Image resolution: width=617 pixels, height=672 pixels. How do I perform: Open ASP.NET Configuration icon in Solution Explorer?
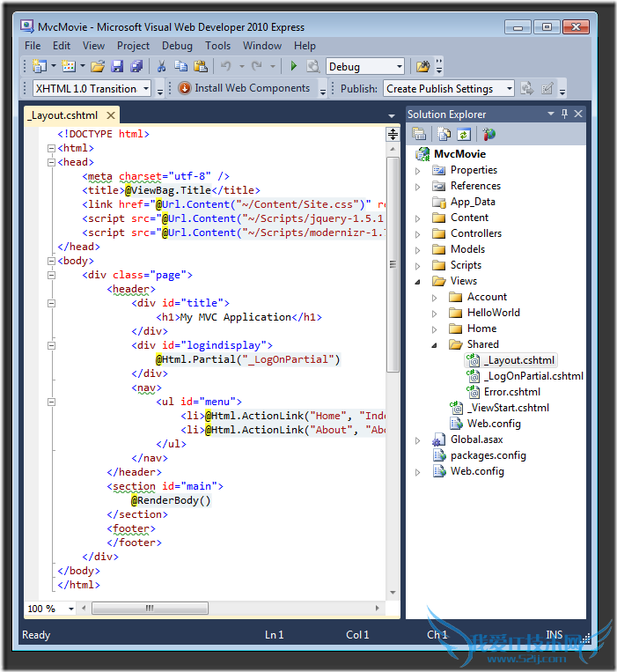488,134
